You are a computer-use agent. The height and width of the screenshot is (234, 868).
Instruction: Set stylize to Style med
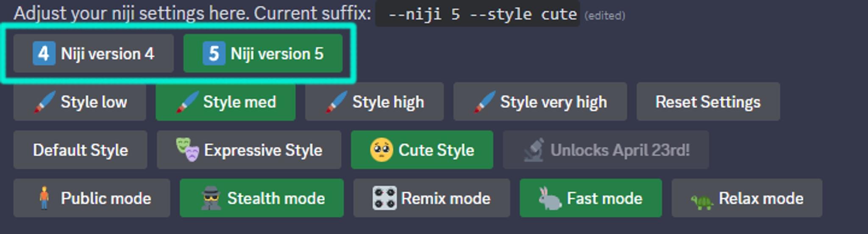tap(225, 102)
